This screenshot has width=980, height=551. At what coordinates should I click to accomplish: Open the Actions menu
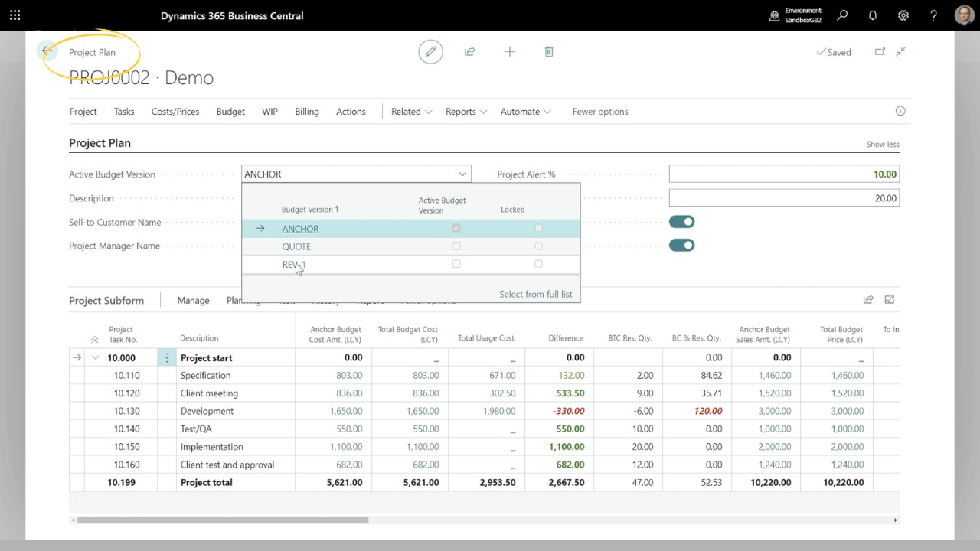point(351,112)
